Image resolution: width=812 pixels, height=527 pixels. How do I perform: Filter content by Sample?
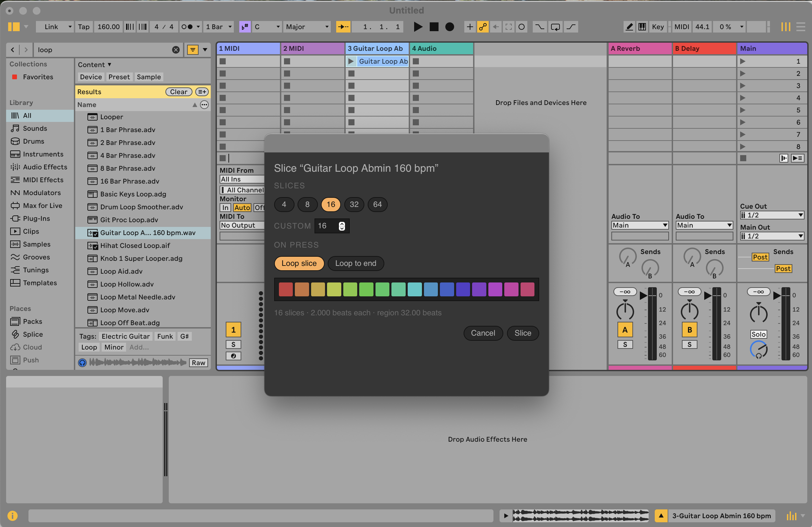click(149, 77)
